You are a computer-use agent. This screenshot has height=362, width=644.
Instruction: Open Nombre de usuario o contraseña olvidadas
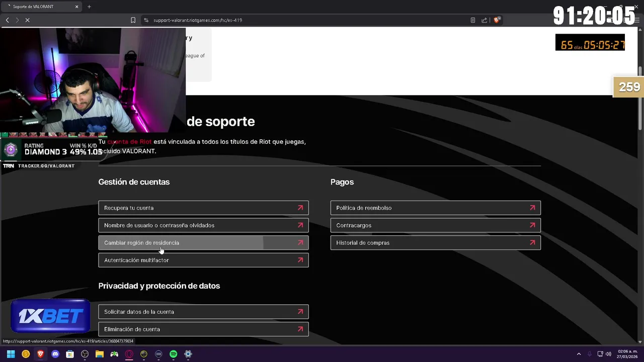[203, 225]
